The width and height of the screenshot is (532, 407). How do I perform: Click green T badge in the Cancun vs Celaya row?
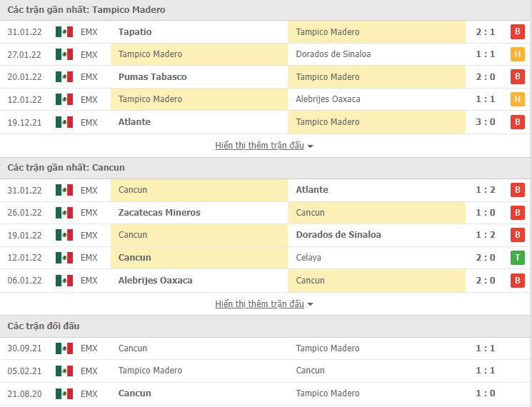click(x=518, y=258)
